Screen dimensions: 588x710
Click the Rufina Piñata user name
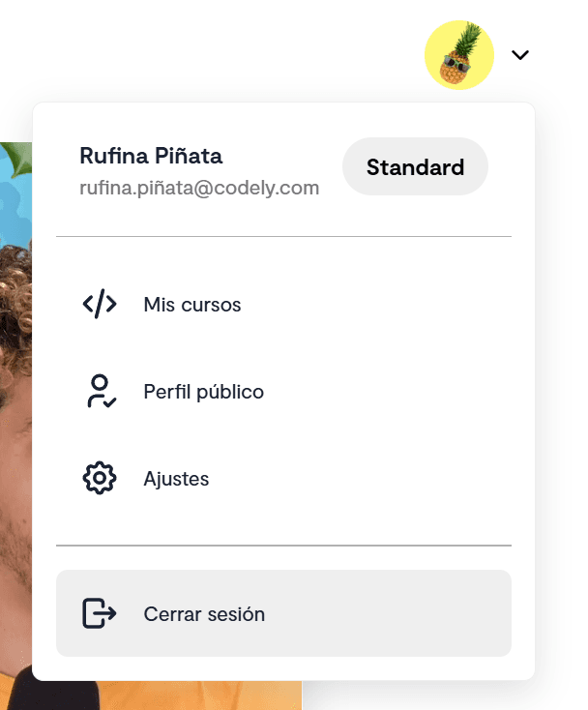[151, 156]
